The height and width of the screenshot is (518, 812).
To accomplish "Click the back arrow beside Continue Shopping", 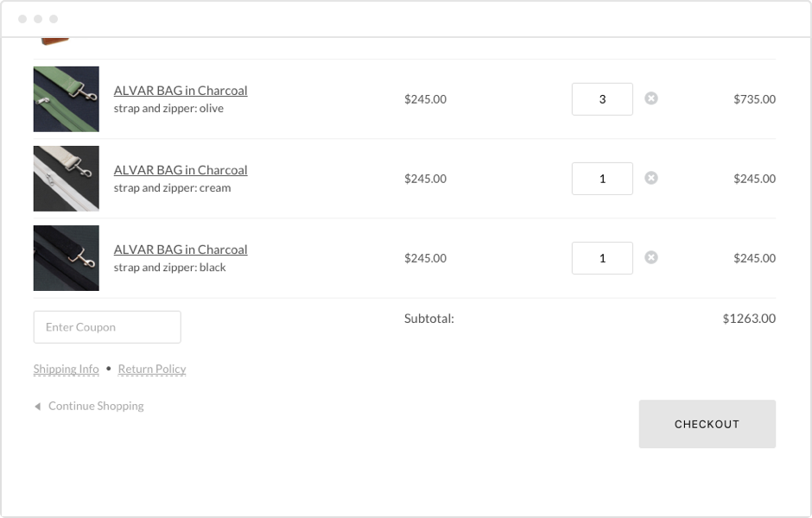I will point(36,406).
